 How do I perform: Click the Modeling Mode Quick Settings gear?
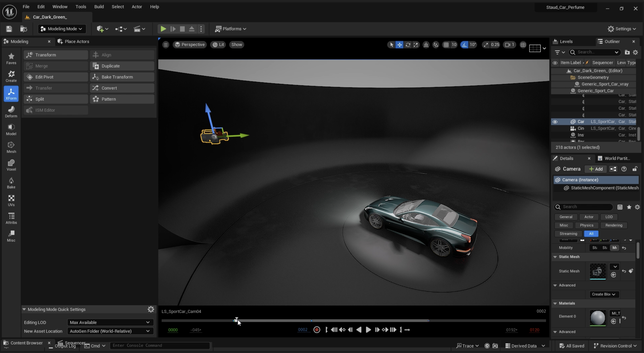click(151, 309)
